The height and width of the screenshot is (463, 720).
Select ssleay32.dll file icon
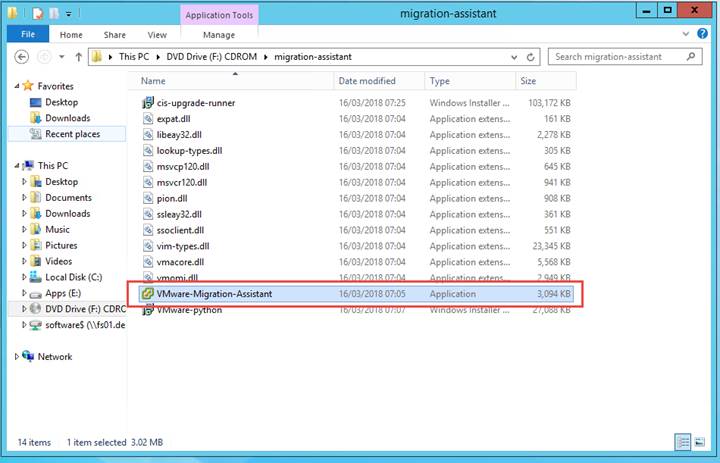148,215
